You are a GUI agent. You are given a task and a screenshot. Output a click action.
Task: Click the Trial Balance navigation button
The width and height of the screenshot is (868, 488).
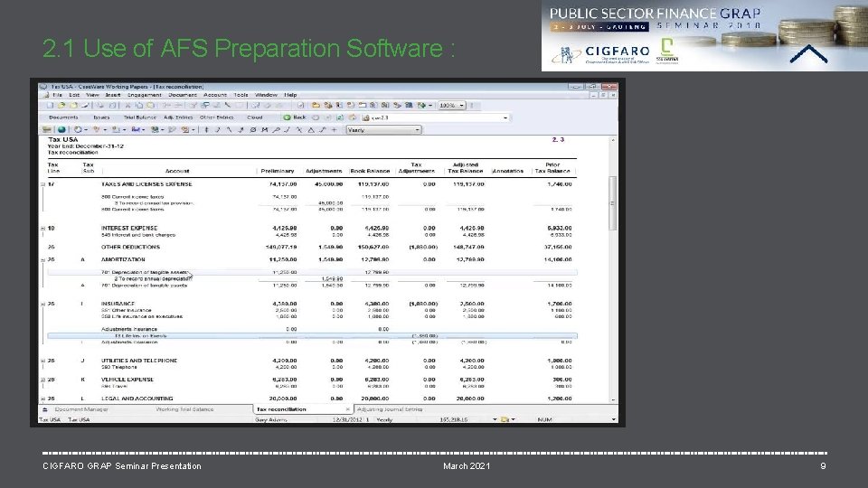coord(139,117)
